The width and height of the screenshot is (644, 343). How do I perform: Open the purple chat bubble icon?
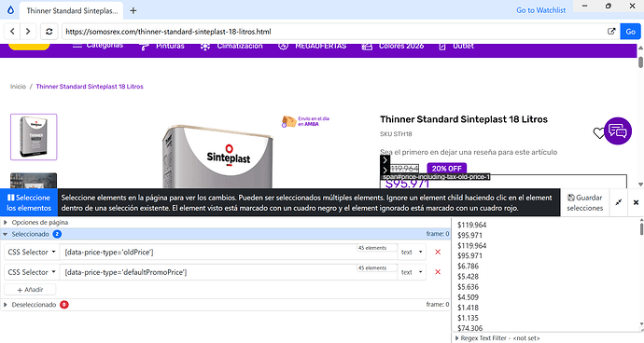coord(618,131)
